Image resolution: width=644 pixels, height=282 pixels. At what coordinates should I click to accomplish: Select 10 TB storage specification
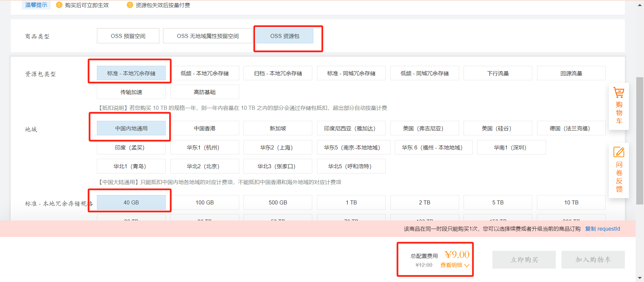tap(571, 202)
